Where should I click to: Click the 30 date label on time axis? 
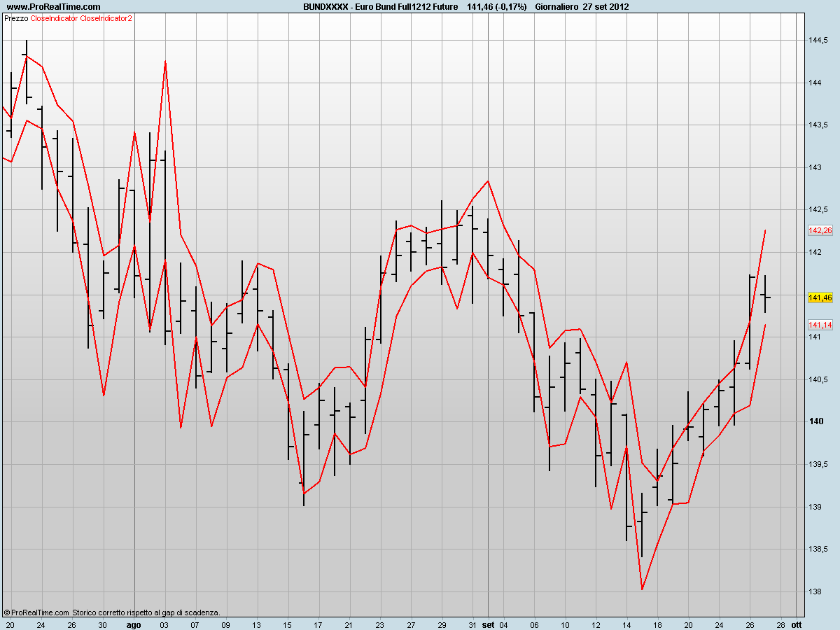coord(103,624)
